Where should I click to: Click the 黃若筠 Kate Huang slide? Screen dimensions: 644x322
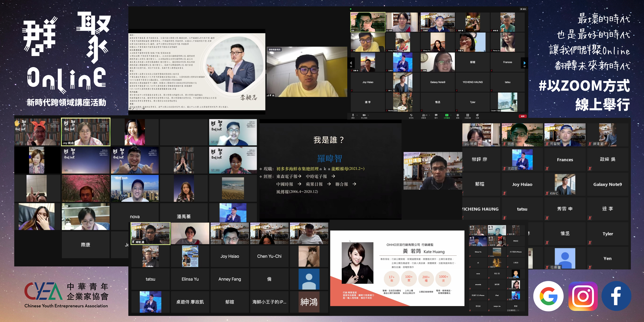397,268
